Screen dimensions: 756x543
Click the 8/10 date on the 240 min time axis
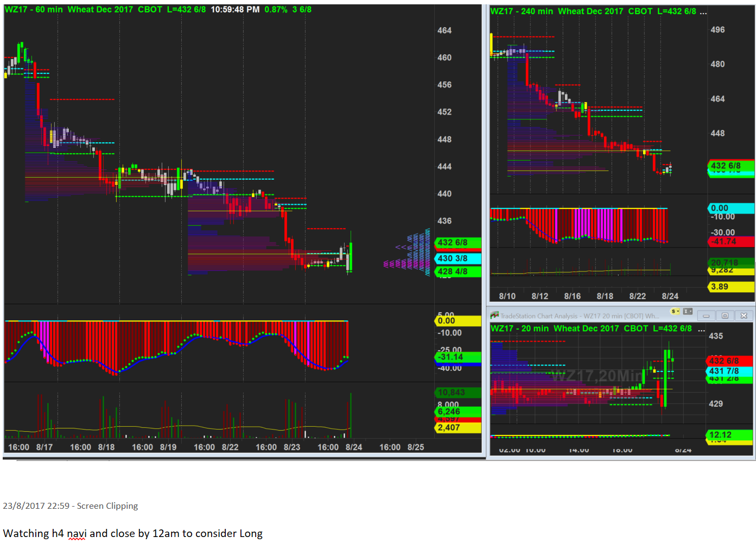(507, 296)
